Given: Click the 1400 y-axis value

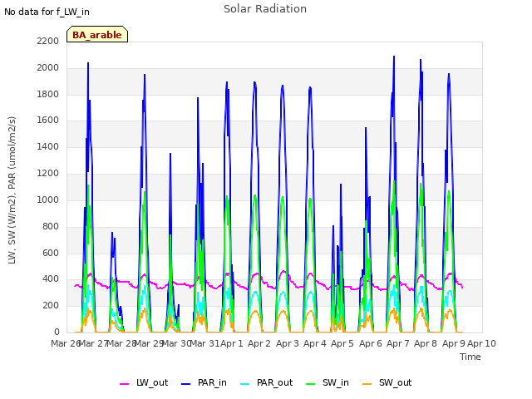Looking at the screenshot, I should click(48, 146).
